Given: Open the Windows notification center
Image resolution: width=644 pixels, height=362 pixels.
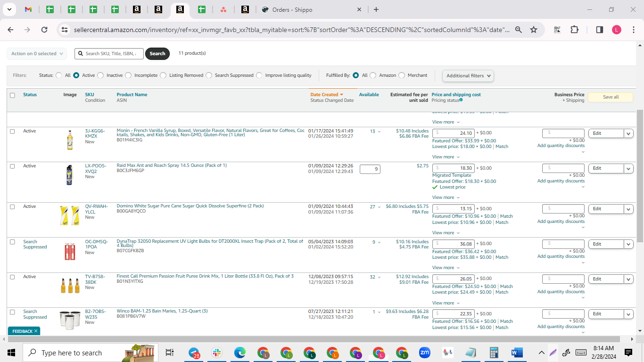Looking at the screenshot, I should coord(628,353).
